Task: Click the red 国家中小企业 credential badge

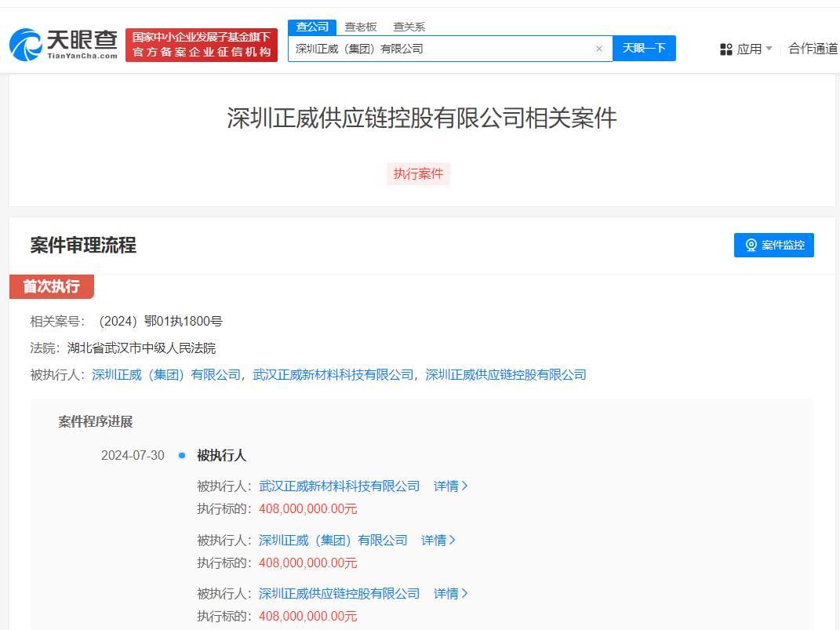Action: click(201, 45)
